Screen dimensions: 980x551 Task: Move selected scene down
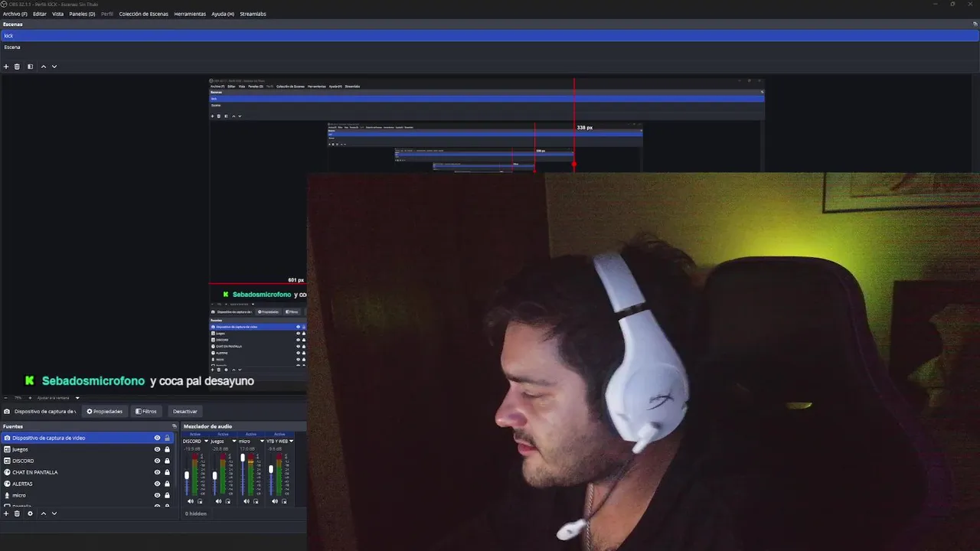(54, 67)
